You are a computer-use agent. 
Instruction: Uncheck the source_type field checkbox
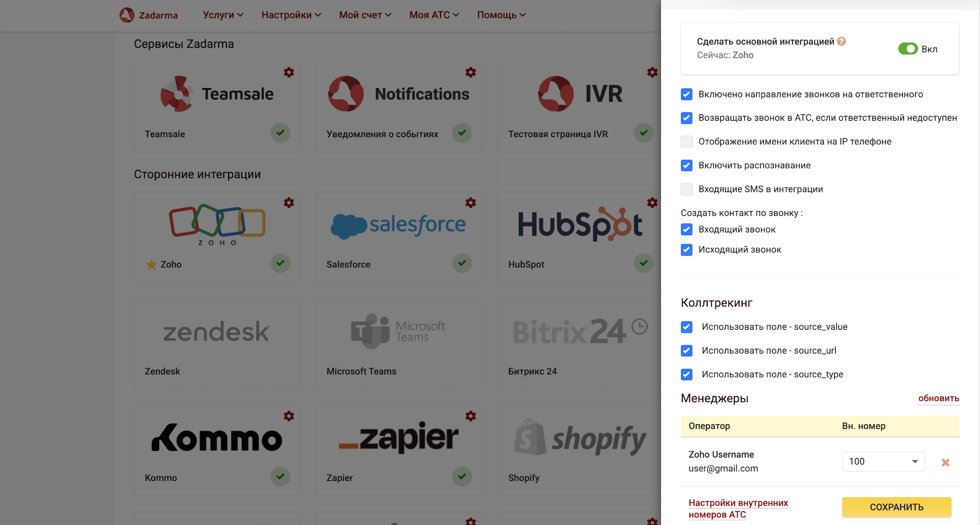(x=687, y=374)
